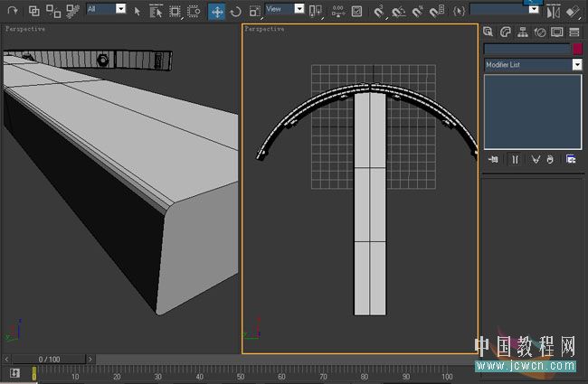Click Make Unique icon
Image resolution: width=588 pixels, height=384 pixels.
point(536,160)
